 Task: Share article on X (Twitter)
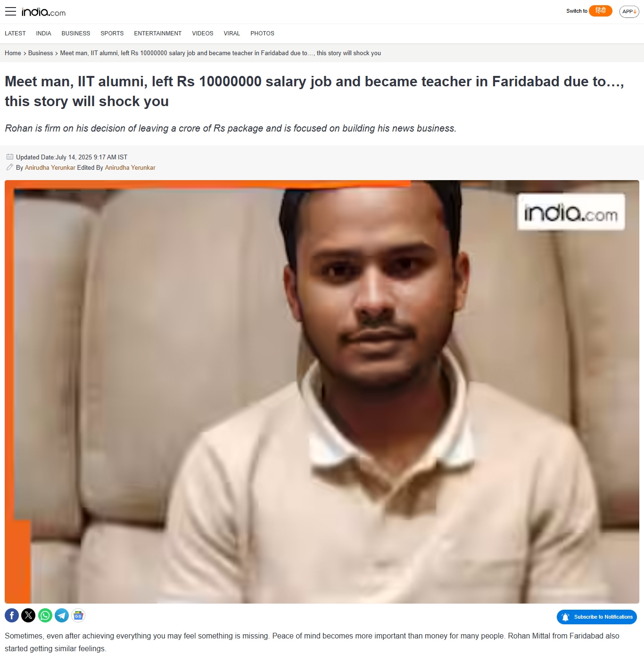(x=28, y=615)
